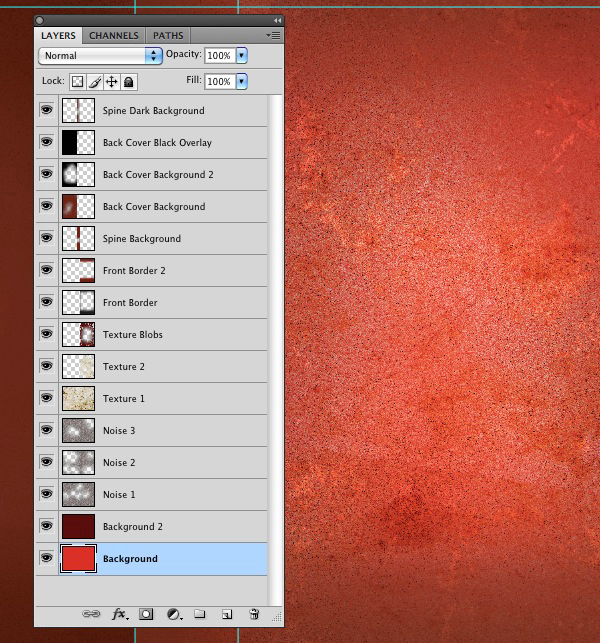Hide the Noise 2 layer
This screenshot has width=600, height=643.
coord(46,462)
